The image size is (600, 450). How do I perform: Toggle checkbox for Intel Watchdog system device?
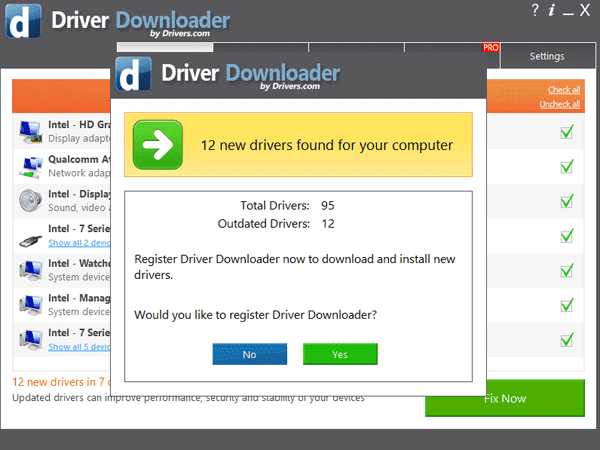tap(567, 271)
